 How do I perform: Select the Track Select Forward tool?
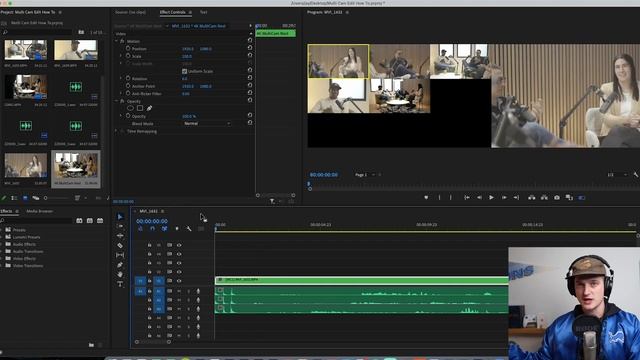[120, 226]
